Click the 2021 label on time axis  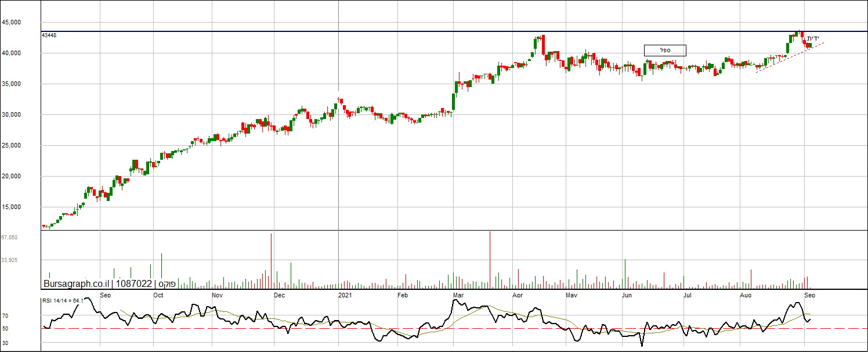click(345, 295)
